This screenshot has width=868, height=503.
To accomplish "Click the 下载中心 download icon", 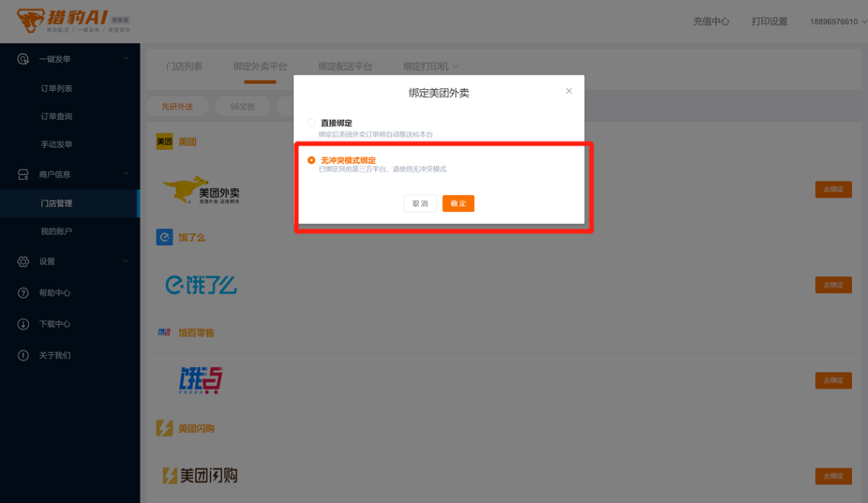I will [x=23, y=324].
